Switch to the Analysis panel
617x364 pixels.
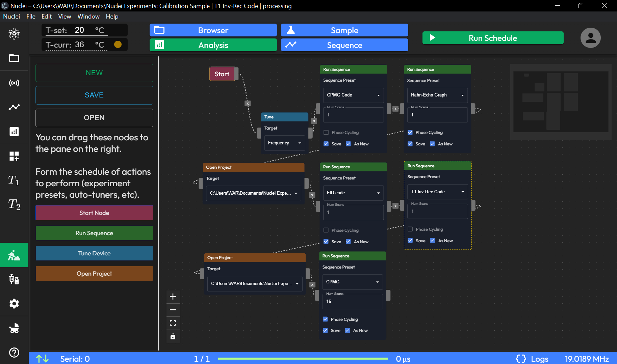point(213,45)
